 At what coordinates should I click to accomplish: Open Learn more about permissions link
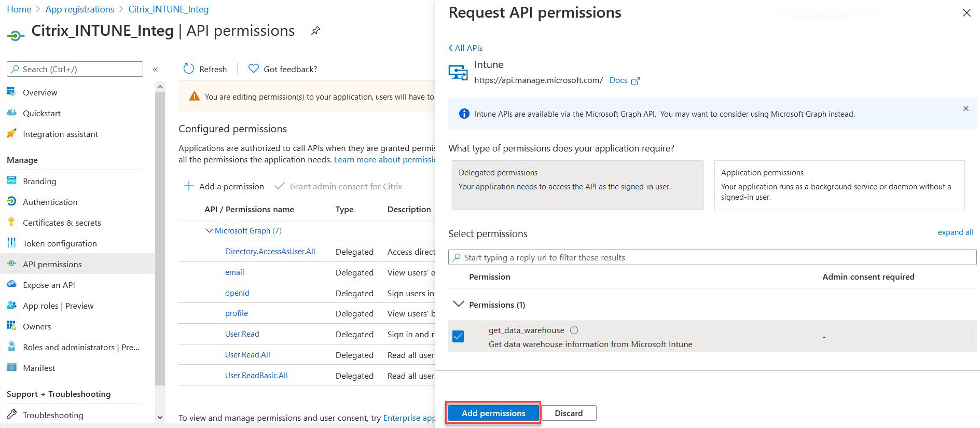coord(384,159)
